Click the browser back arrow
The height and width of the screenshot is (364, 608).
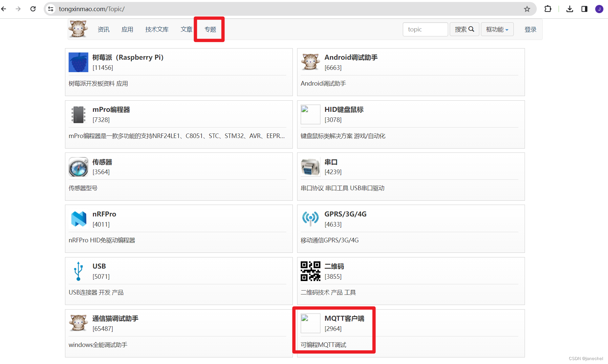tap(4, 9)
